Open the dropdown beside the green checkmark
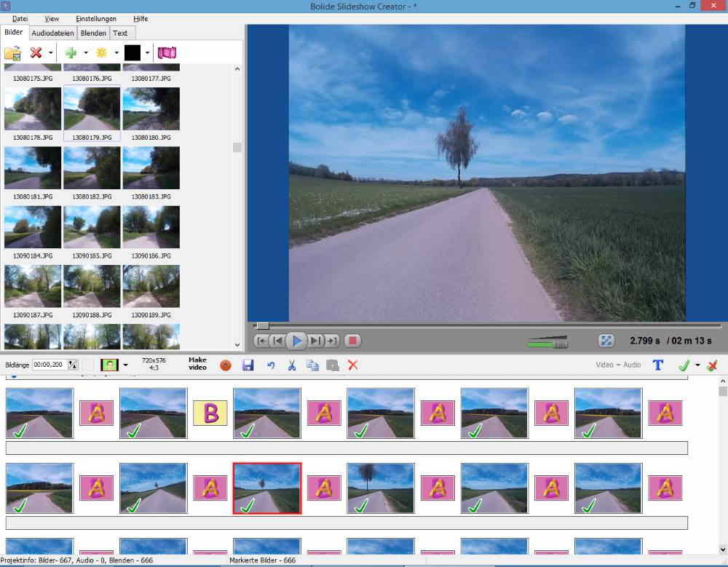728x567 pixels. point(697,365)
